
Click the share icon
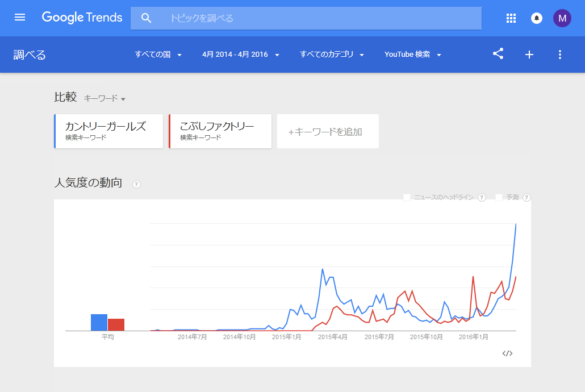[498, 54]
